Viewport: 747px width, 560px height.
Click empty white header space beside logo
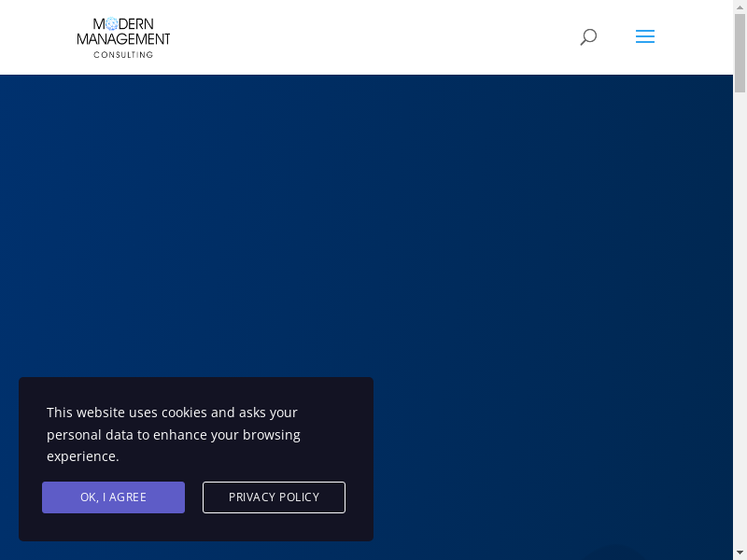point(373,37)
